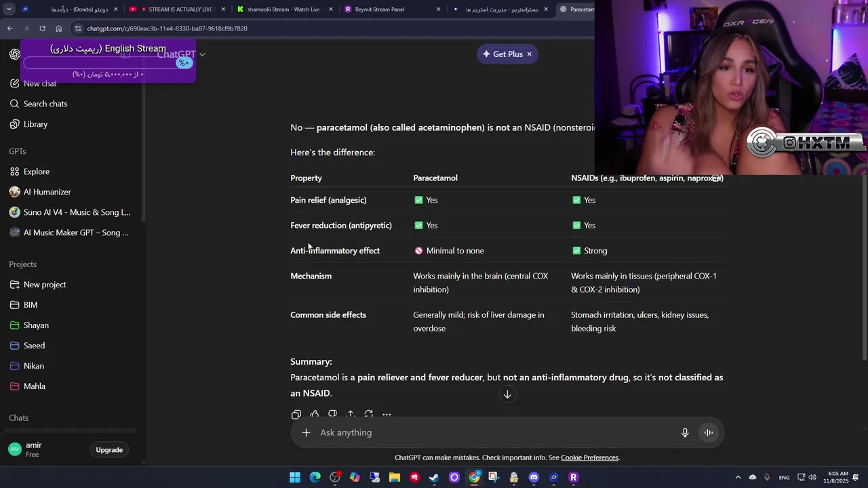Image resolution: width=868 pixels, height=488 pixels.
Task: Open Discord from the taskbar
Action: coord(534,477)
